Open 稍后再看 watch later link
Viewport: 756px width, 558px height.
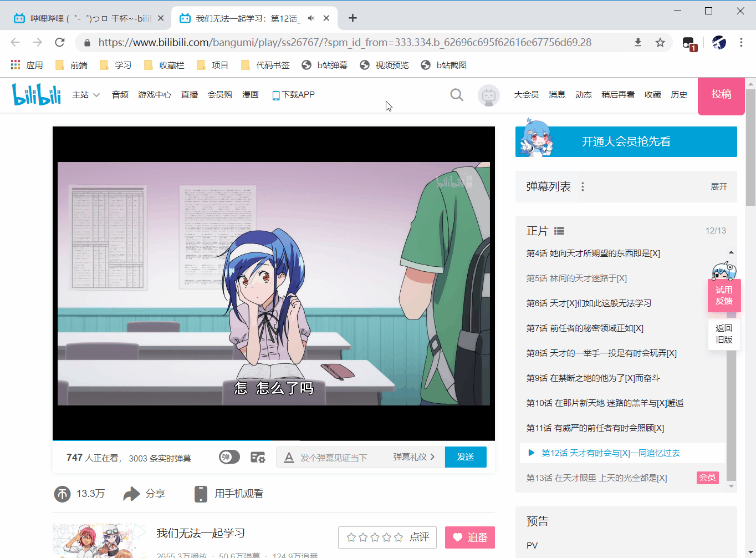pyautogui.click(x=618, y=95)
